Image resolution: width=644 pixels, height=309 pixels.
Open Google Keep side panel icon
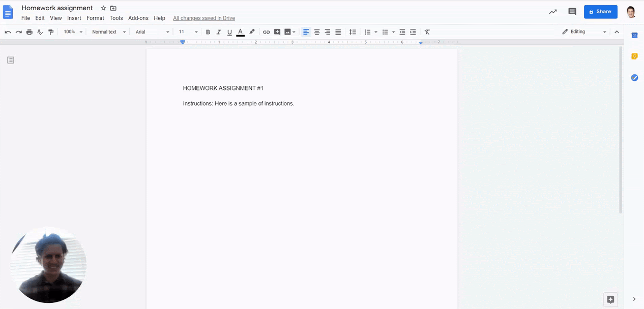pyautogui.click(x=634, y=56)
